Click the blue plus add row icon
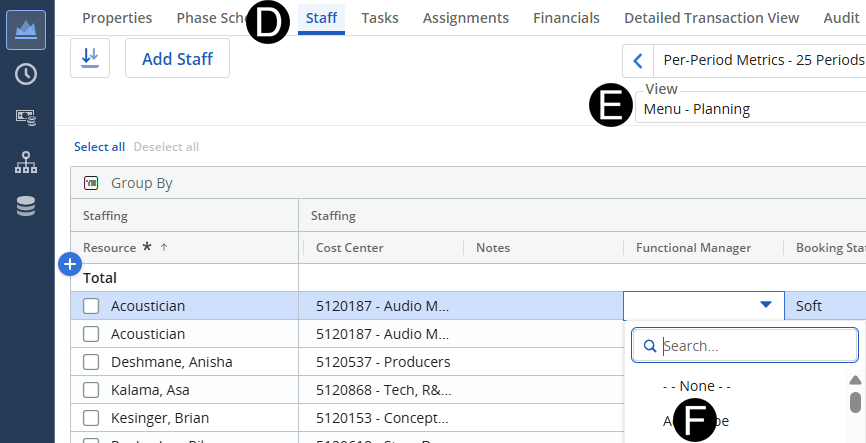This screenshot has width=866, height=443. 69,264
